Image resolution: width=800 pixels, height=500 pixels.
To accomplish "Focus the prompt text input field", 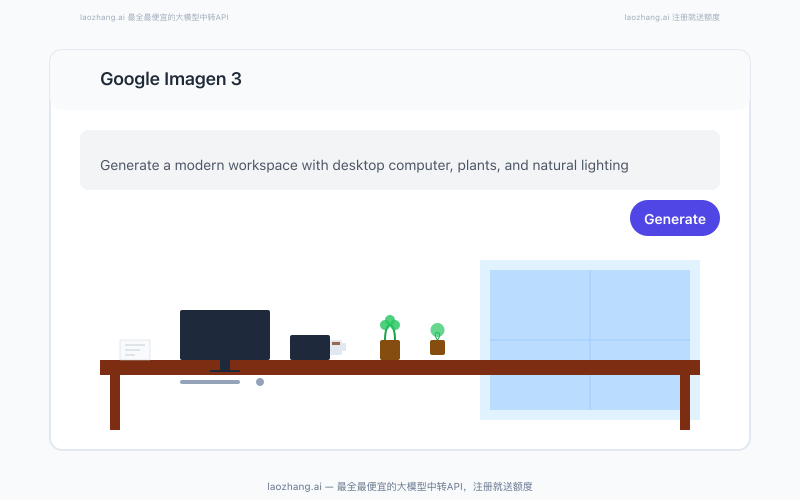I will 400,160.
